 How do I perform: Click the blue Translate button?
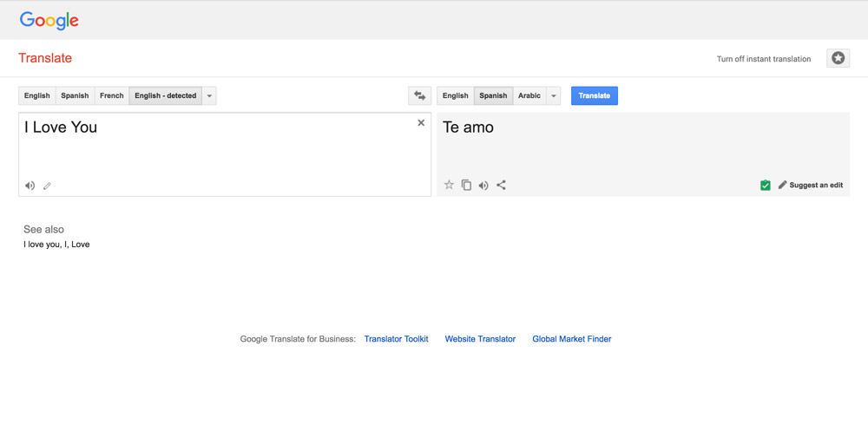595,95
